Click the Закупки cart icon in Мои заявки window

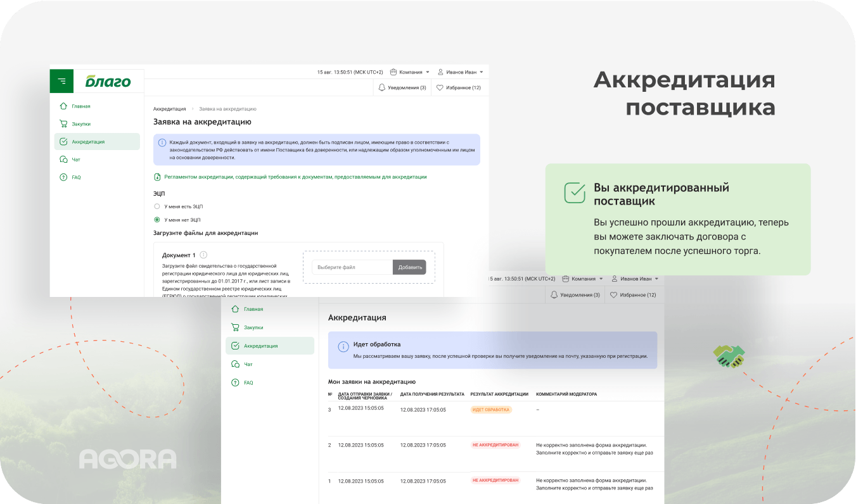[236, 327]
